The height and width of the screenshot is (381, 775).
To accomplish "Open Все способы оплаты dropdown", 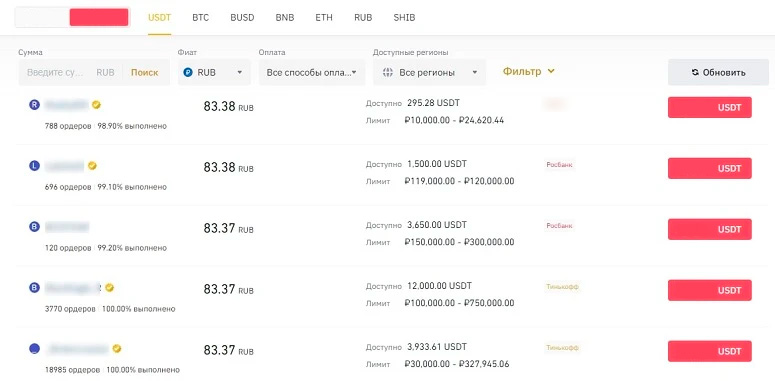I will coord(312,72).
